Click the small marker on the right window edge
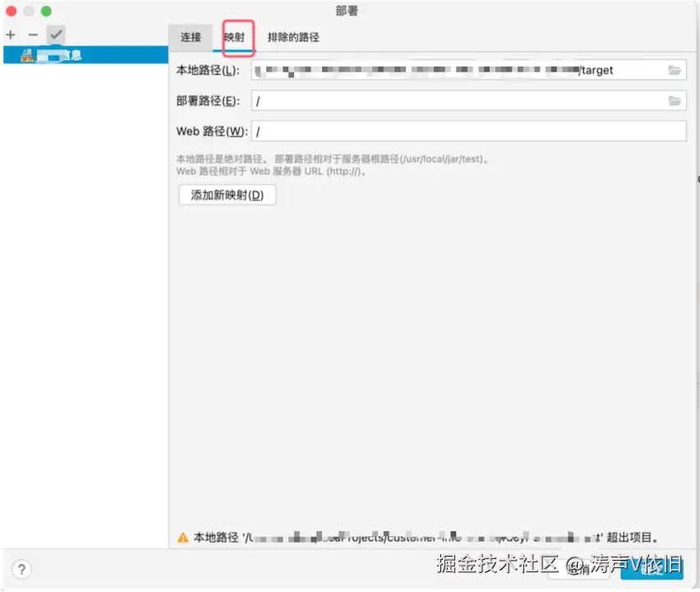The height and width of the screenshot is (592, 700). coord(698,178)
